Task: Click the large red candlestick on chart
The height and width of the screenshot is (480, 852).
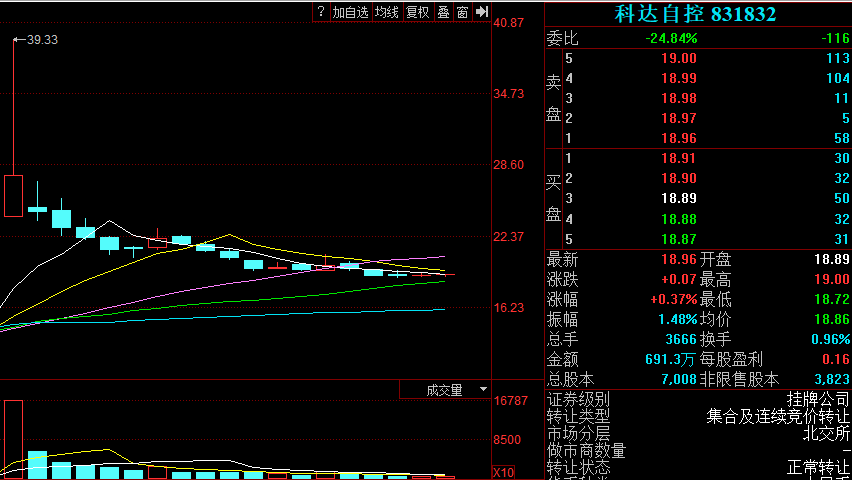Action: (x=13, y=195)
